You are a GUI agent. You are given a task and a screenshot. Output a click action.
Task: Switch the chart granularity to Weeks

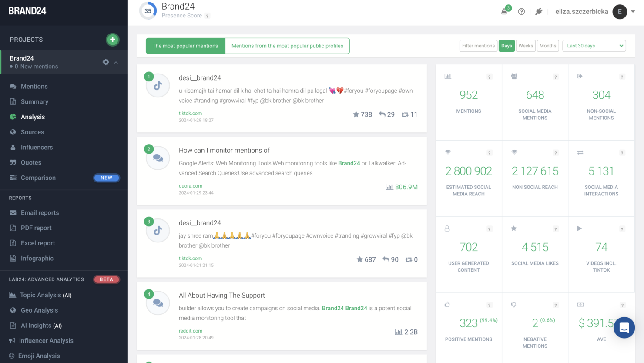point(526,46)
